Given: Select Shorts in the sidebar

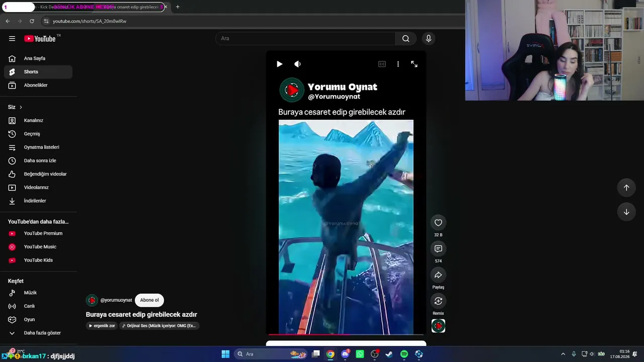Looking at the screenshot, I should 38,72.
